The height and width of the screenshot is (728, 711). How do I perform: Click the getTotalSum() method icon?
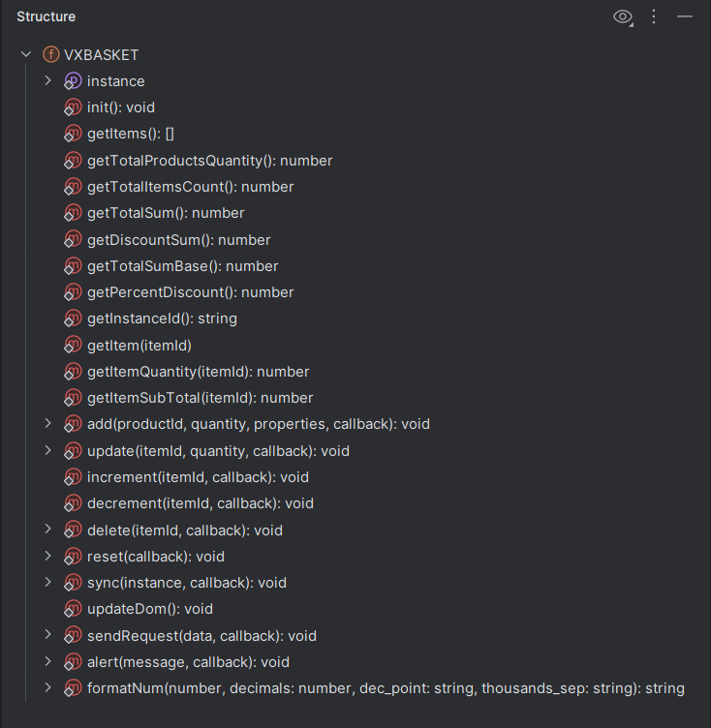[74, 213]
